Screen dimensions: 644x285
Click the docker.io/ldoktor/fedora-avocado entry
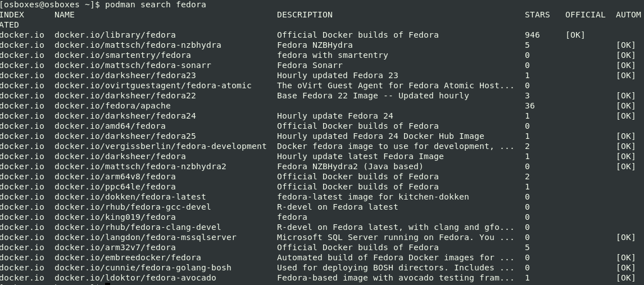(135, 278)
